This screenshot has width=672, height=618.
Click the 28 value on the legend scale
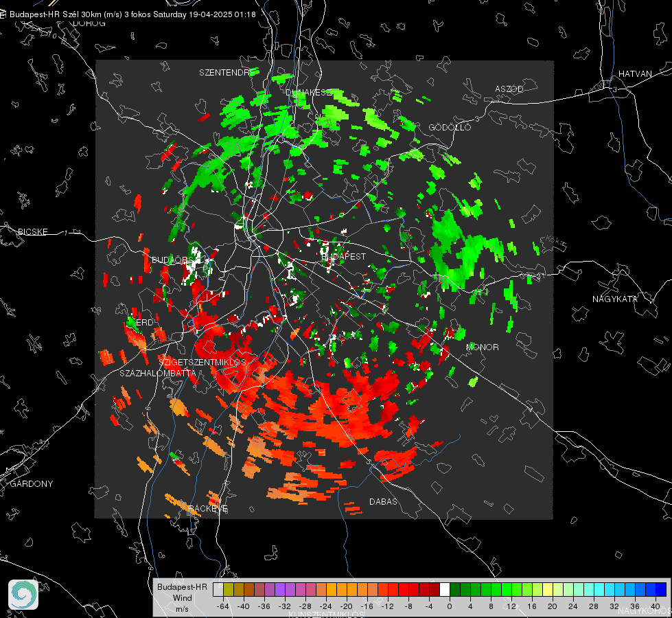[x=594, y=606]
